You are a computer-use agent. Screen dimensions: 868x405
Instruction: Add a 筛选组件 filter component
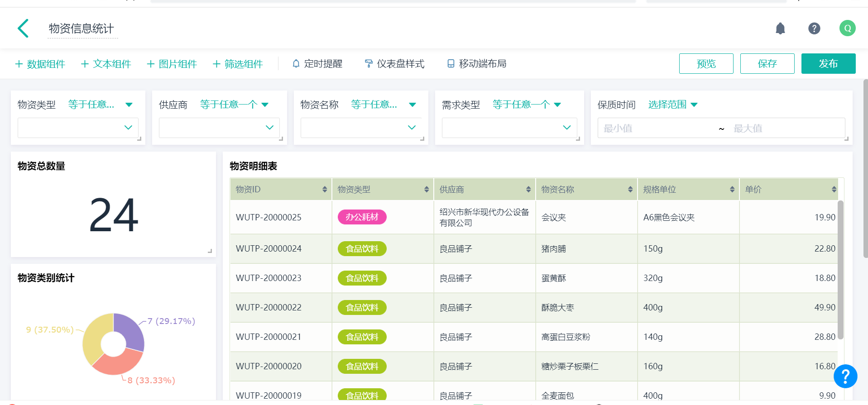coord(238,64)
